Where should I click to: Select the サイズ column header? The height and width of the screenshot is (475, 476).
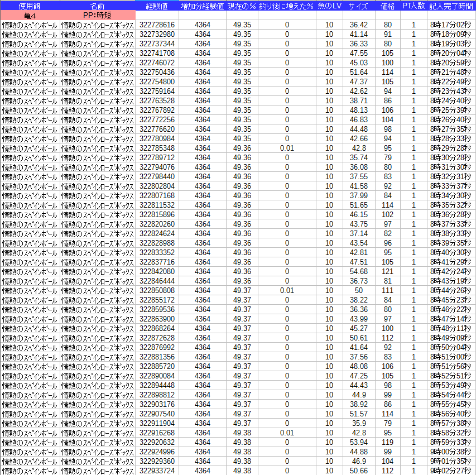click(358, 6)
